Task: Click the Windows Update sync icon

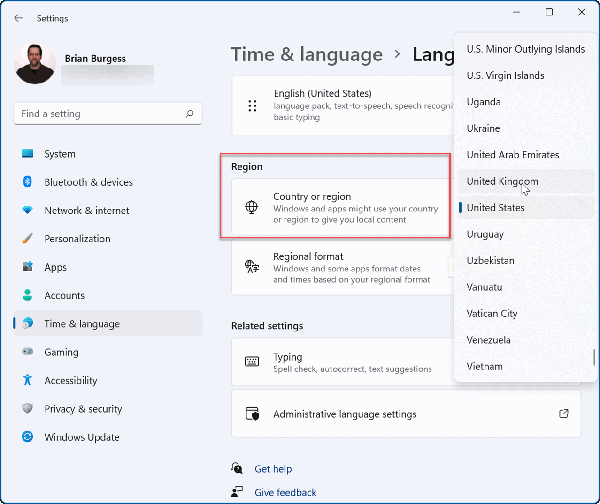Action: (x=28, y=437)
